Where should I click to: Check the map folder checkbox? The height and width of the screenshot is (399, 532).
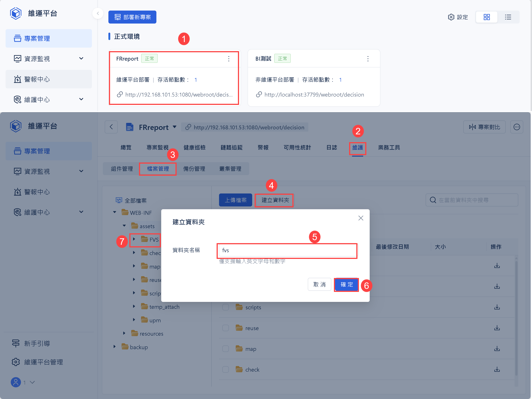[x=225, y=348]
